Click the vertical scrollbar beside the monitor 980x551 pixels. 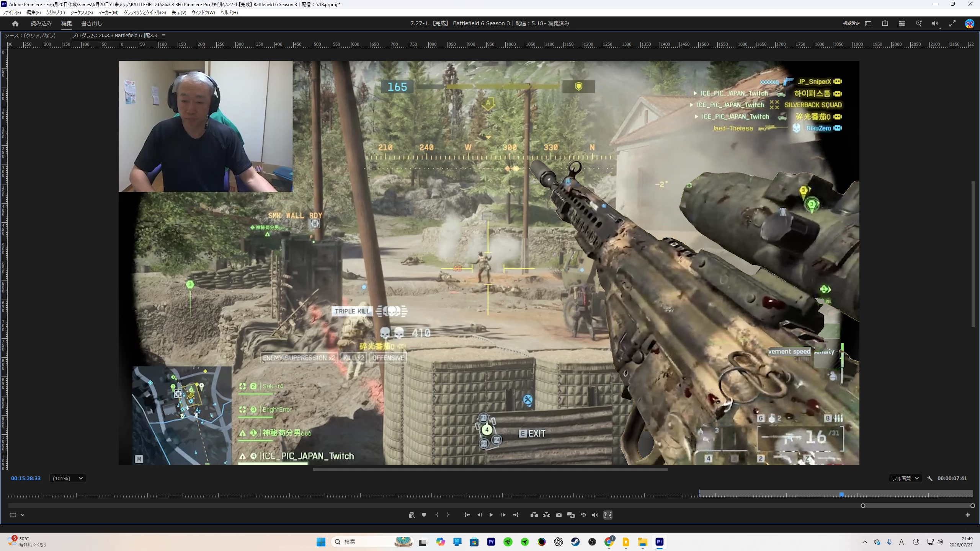pyautogui.click(x=973, y=254)
